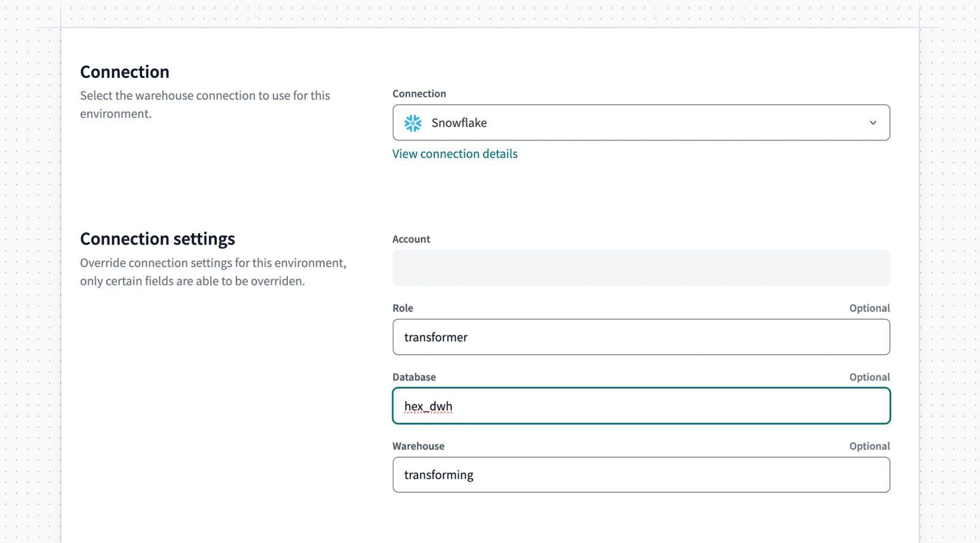This screenshot has width=980, height=543.
Task: Click the Role field label
Action: 403,308
